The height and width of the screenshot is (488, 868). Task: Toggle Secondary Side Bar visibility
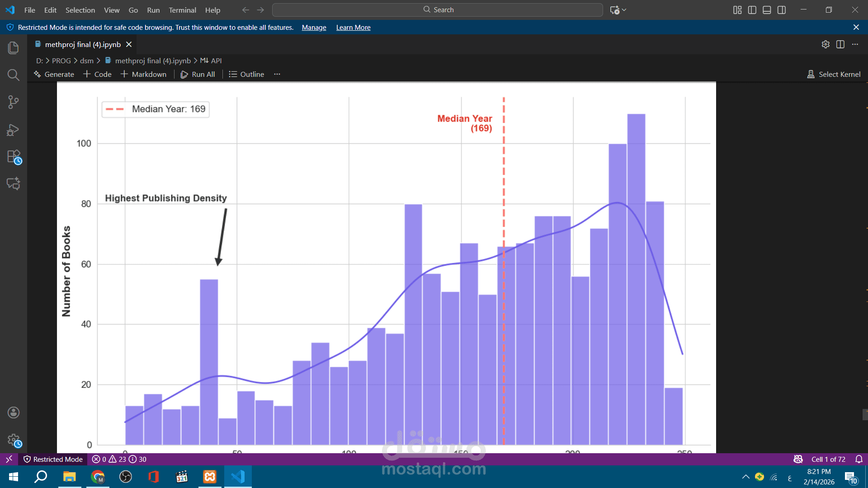click(x=782, y=10)
